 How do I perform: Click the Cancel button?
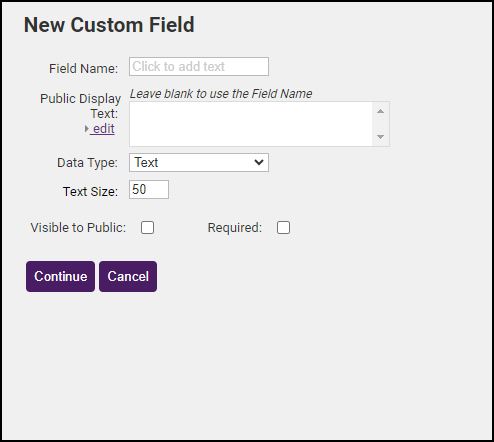coord(128,276)
